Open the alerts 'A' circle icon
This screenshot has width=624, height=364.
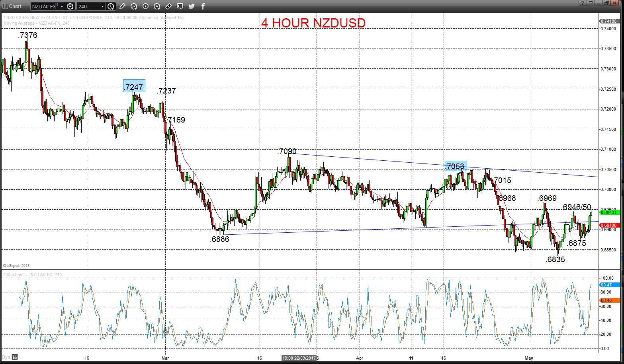coord(157,6)
